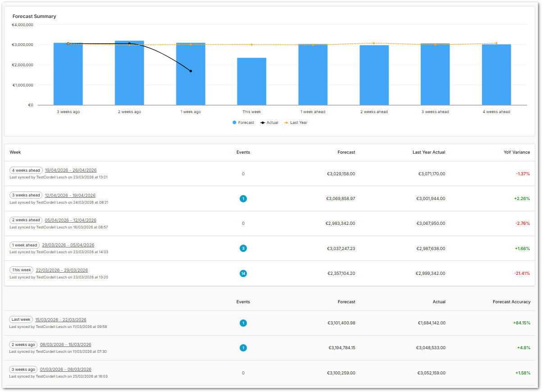Toggle the Actual series legend item

pos(269,123)
